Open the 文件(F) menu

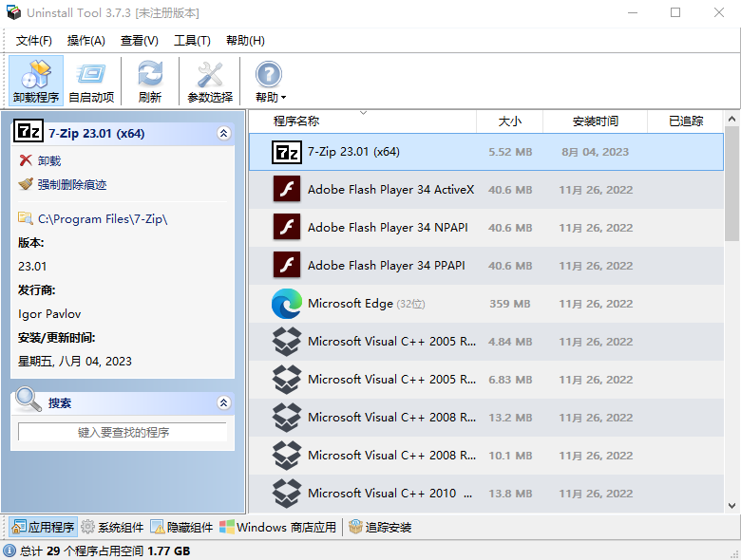coord(34,41)
